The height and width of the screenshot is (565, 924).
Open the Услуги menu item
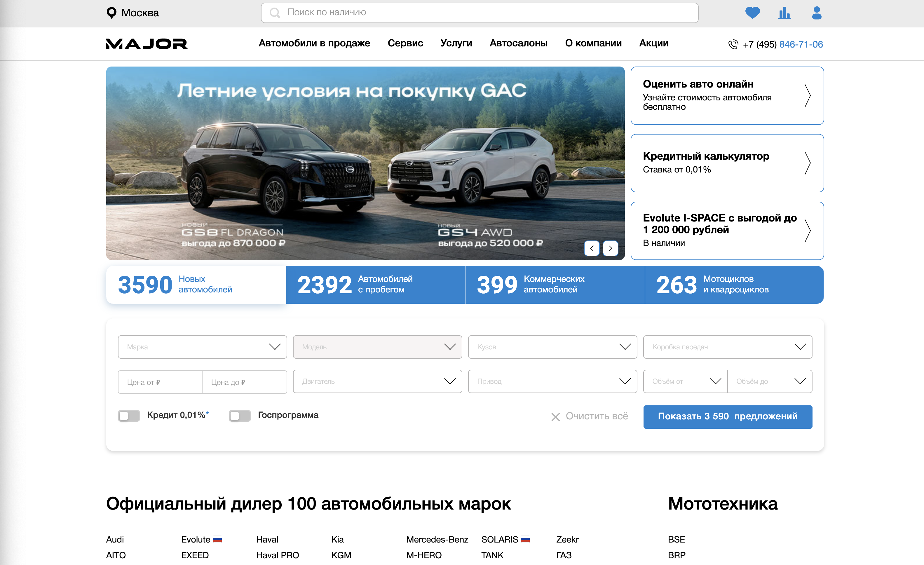pyautogui.click(x=456, y=43)
